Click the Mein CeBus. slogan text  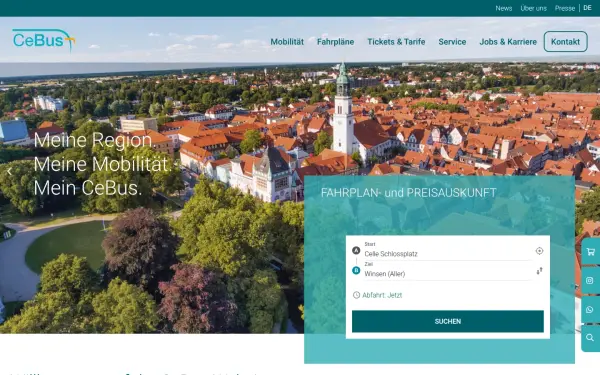[88, 188]
